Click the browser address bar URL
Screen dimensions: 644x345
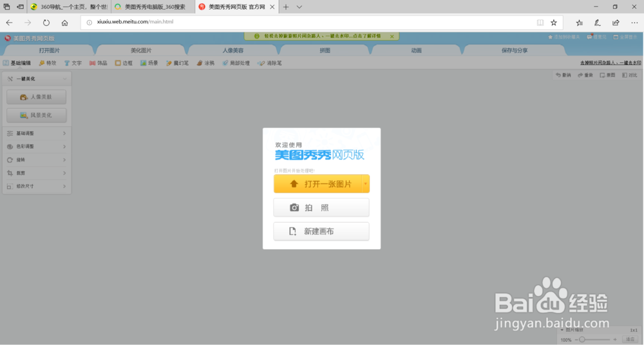pos(135,22)
